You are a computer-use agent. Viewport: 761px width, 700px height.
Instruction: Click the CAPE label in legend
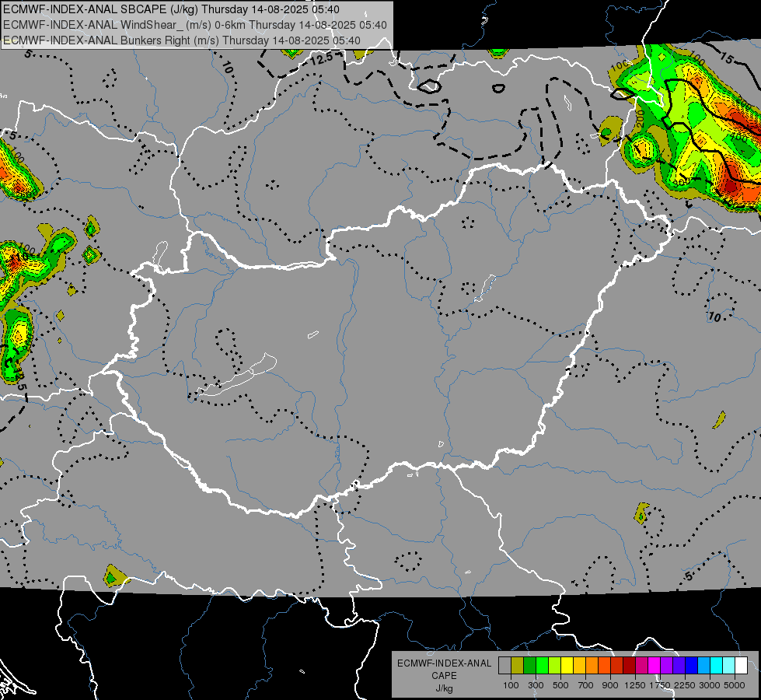444,676
